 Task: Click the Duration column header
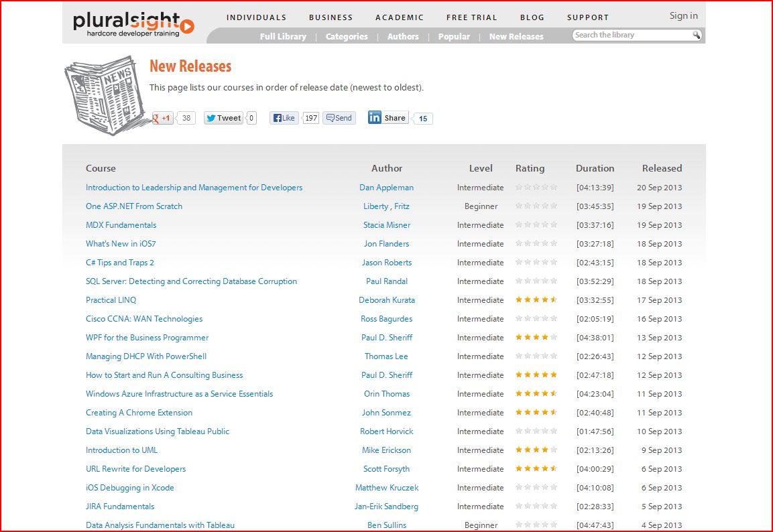(x=595, y=168)
